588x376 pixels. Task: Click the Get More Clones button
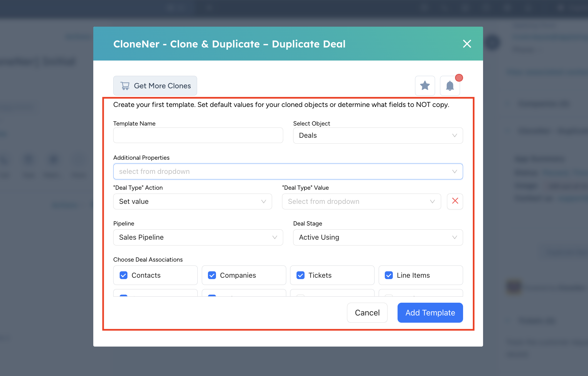(x=155, y=86)
